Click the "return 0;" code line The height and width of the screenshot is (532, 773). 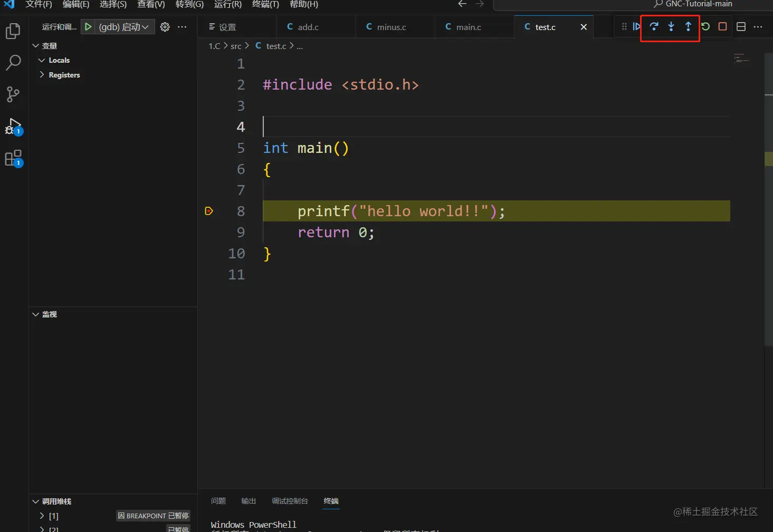click(x=336, y=233)
